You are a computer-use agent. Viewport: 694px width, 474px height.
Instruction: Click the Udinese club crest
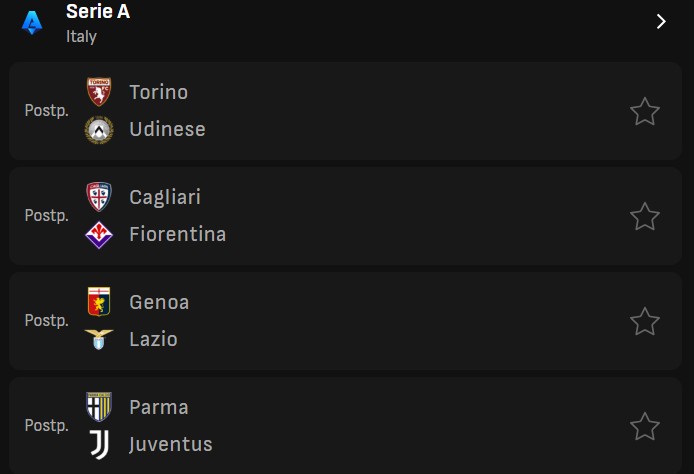(99, 130)
